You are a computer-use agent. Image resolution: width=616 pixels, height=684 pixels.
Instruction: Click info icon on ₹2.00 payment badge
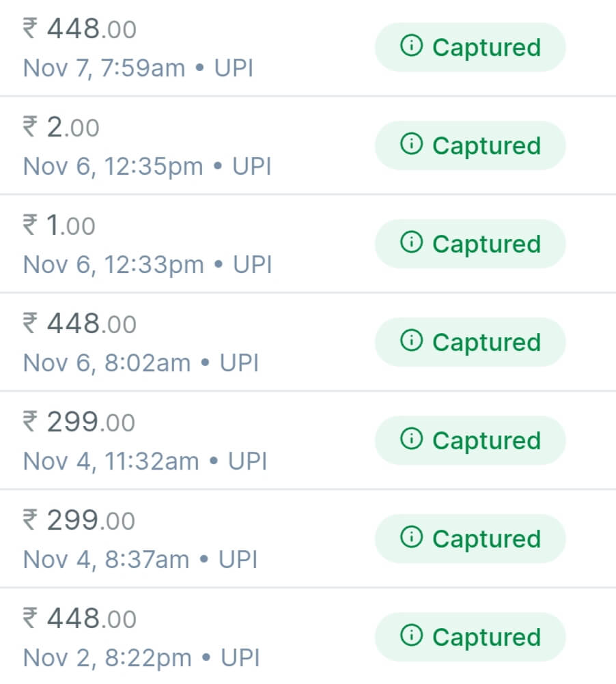pos(411,145)
